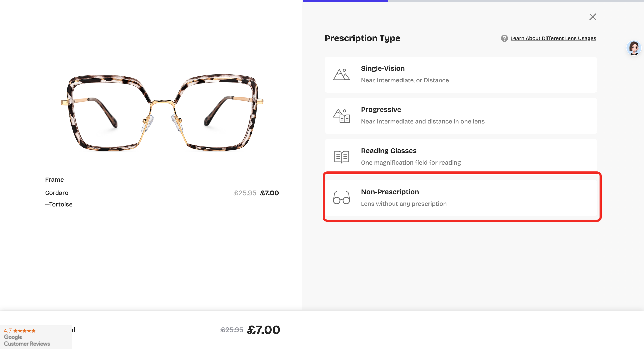Viewport: 644px width, 349px height.
Task: Click the mountain-and-book Progressive icon
Action: pos(341,116)
